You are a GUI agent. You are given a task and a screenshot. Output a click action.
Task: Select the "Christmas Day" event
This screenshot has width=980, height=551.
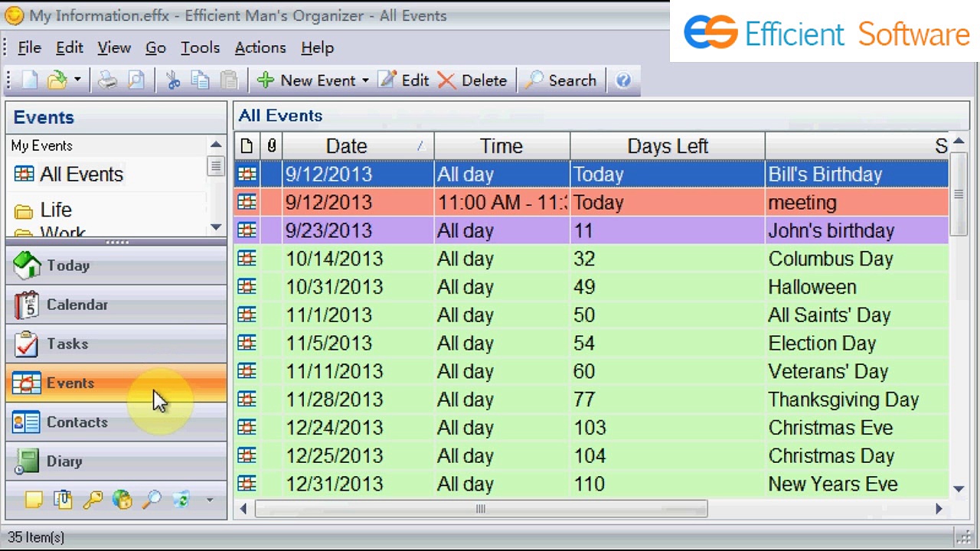point(831,456)
